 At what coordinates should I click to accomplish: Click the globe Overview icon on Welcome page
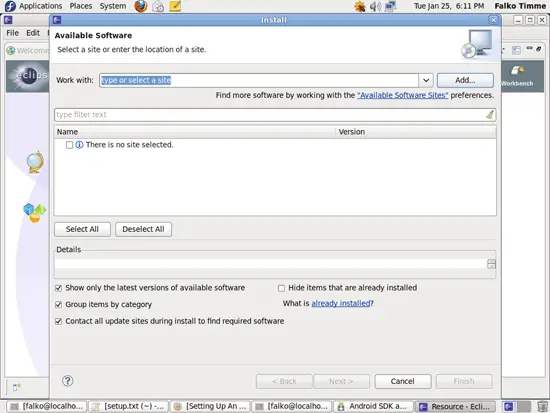pyautogui.click(x=35, y=162)
